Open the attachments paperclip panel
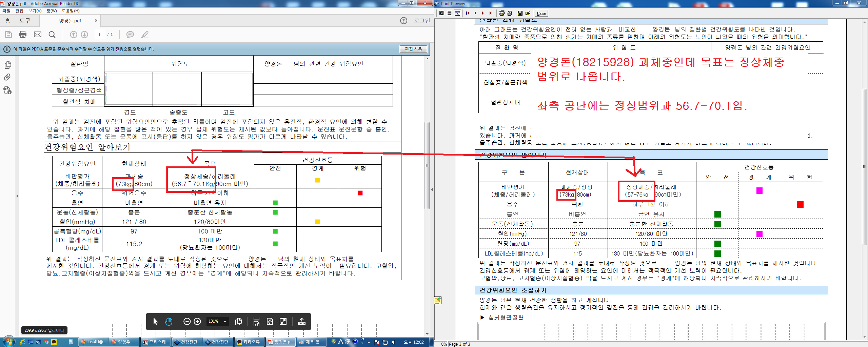Viewport: 868px width, 347px height. click(7, 77)
